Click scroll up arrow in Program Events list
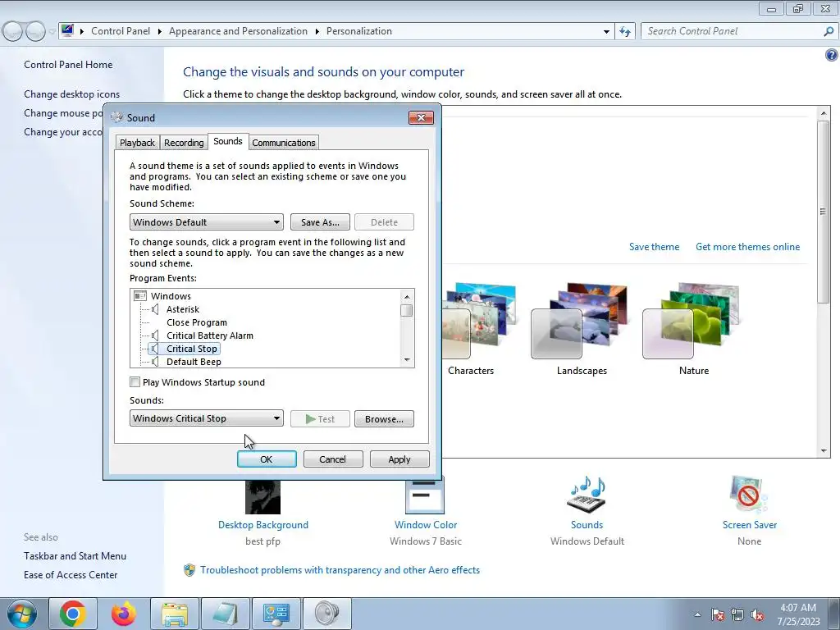Viewport: 840px width, 630px height. click(x=407, y=297)
